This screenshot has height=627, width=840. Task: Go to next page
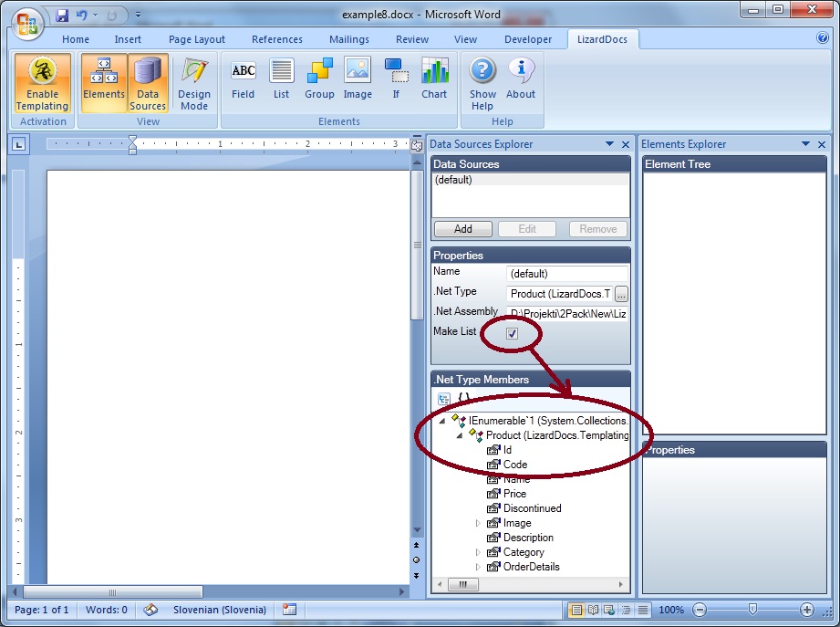(x=416, y=576)
